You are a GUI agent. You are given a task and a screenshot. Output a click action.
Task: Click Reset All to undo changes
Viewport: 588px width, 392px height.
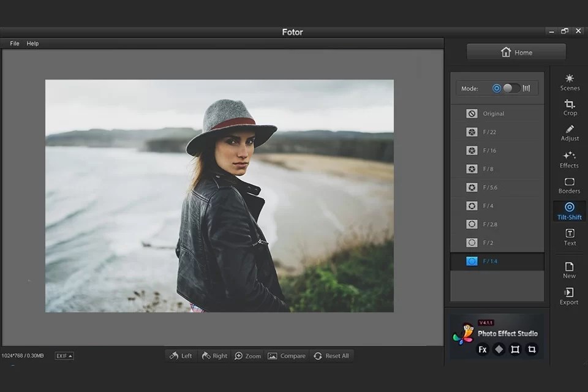[x=332, y=355]
